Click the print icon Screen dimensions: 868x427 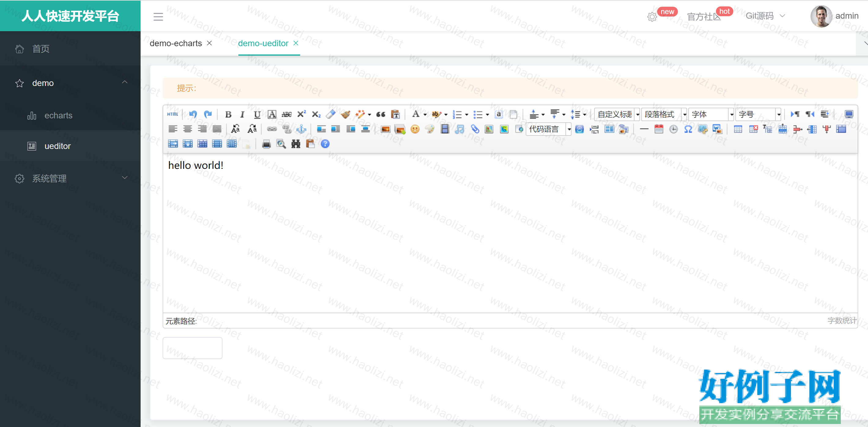(266, 144)
